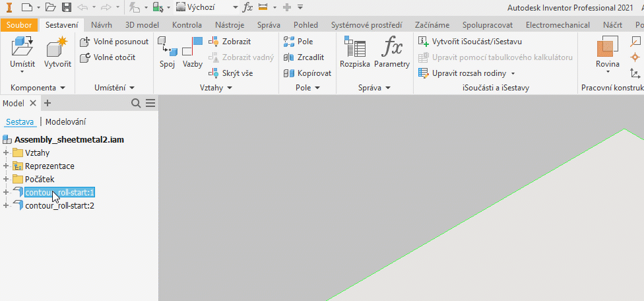Open the Umístit component tool

(x=22, y=51)
